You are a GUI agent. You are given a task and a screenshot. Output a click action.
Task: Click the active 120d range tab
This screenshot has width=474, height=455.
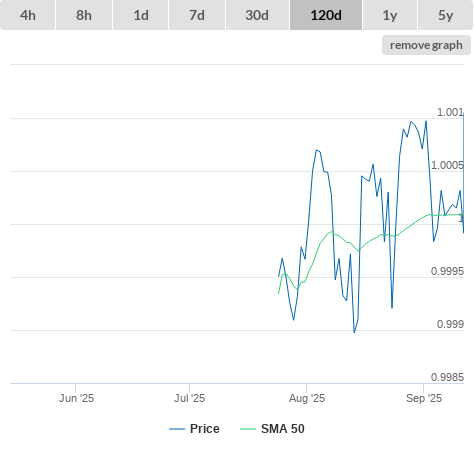pyautogui.click(x=326, y=15)
